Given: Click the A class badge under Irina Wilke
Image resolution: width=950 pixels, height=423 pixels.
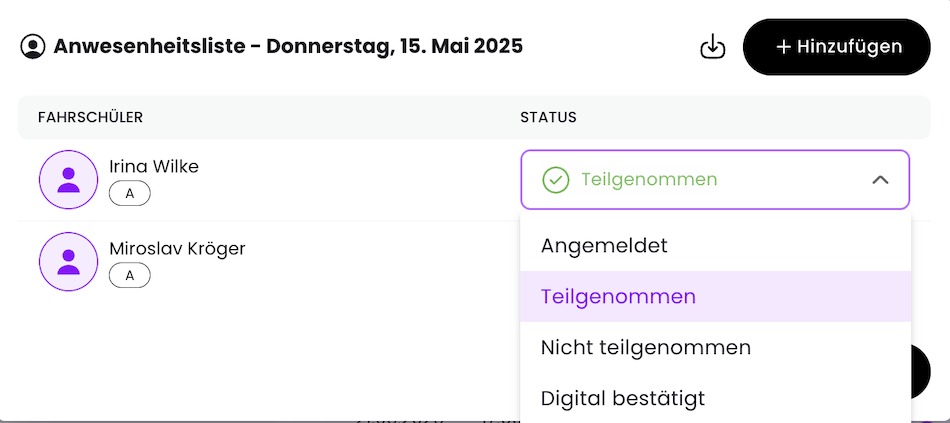Looking at the screenshot, I should pyautogui.click(x=130, y=194).
